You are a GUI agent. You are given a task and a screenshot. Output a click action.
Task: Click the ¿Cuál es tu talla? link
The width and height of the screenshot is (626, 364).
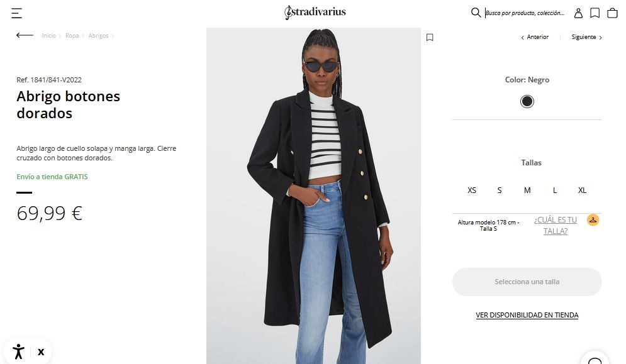tap(555, 225)
